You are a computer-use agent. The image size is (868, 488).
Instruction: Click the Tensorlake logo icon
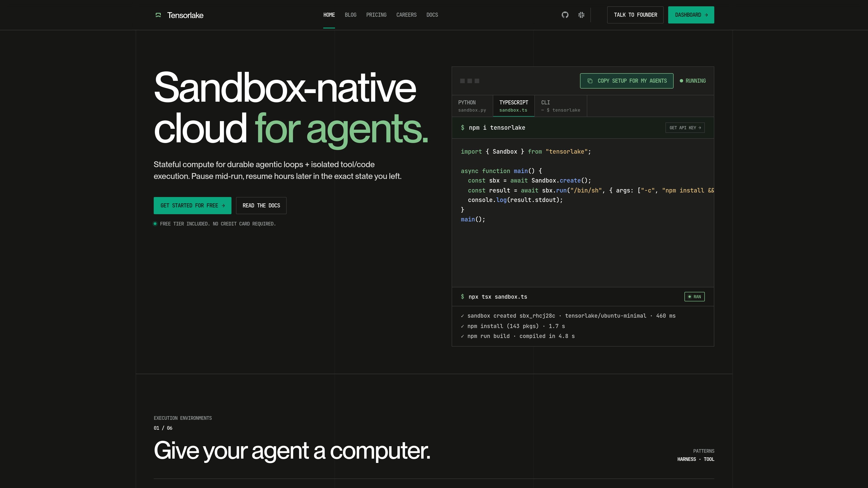158,15
